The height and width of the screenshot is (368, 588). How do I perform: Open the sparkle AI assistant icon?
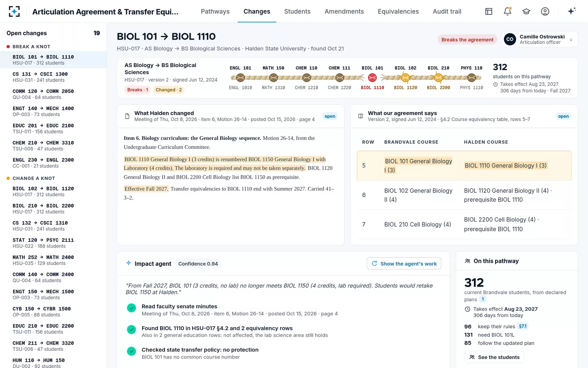572,11
